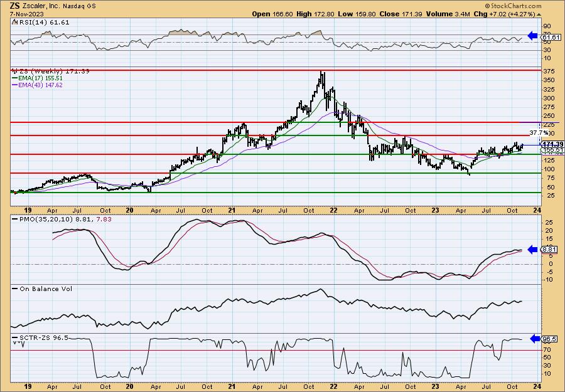This screenshot has height=392, width=565.
Task: Click the StockCharts.com copyright label
Action: tap(513, 6)
